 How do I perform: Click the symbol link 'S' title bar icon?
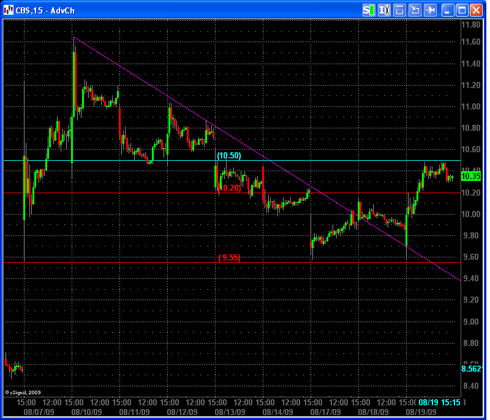(369, 10)
